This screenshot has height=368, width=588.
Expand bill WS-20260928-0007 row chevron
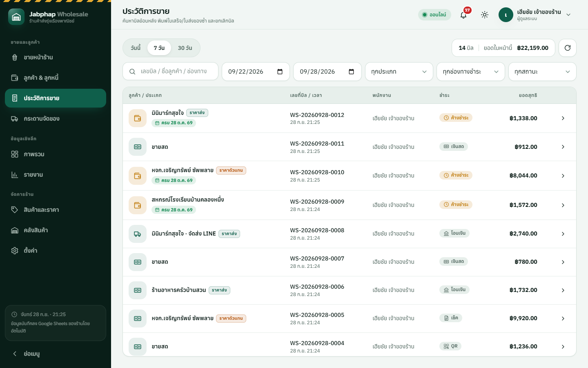click(x=563, y=262)
